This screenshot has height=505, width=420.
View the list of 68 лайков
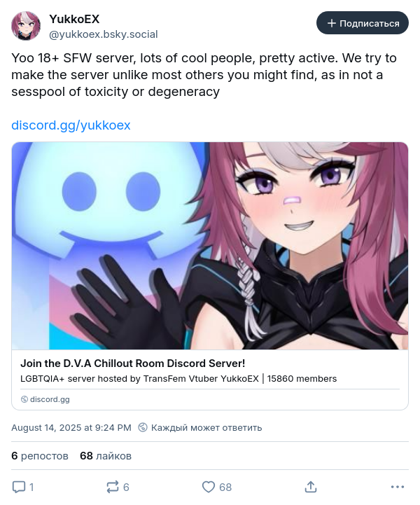click(106, 456)
